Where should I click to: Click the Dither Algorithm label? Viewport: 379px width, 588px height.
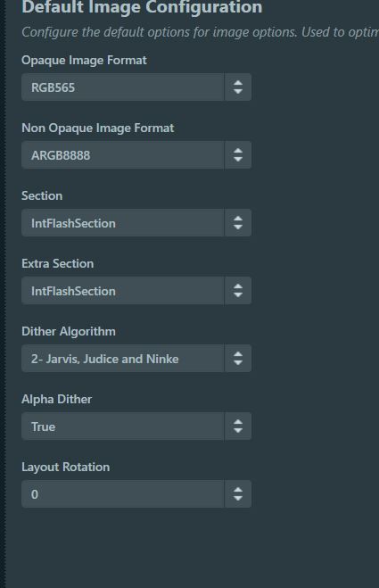69,332
